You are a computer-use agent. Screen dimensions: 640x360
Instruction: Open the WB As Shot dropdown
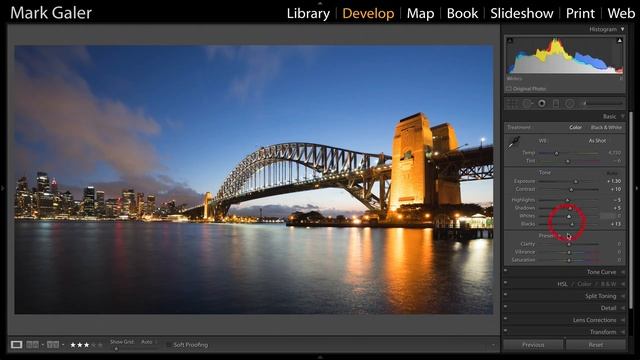point(598,140)
